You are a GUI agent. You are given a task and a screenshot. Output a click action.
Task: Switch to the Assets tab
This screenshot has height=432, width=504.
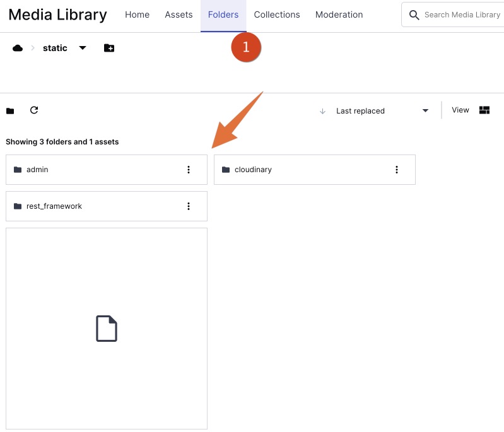(179, 15)
